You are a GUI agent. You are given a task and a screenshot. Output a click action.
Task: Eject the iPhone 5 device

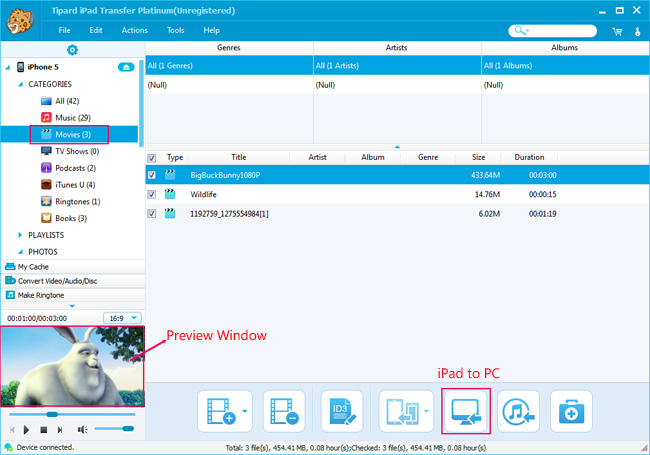tap(126, 67)
